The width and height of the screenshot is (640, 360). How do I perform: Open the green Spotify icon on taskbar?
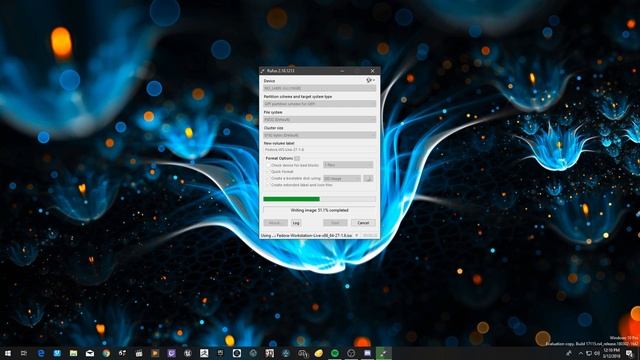(335, 353)
